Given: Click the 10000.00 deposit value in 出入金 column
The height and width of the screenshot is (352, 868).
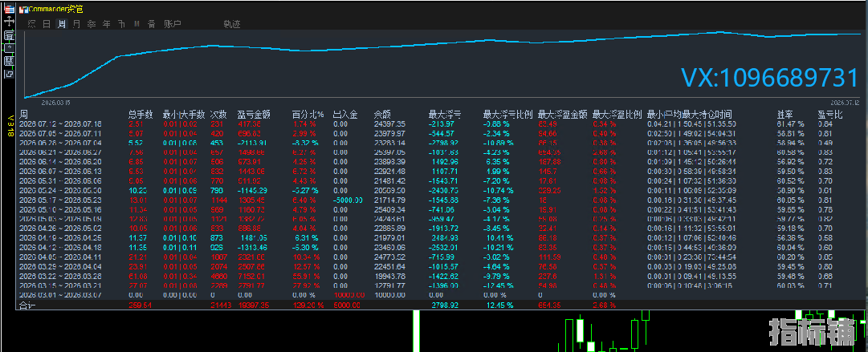Looking at the screenshot, I should tap(348, 295).
